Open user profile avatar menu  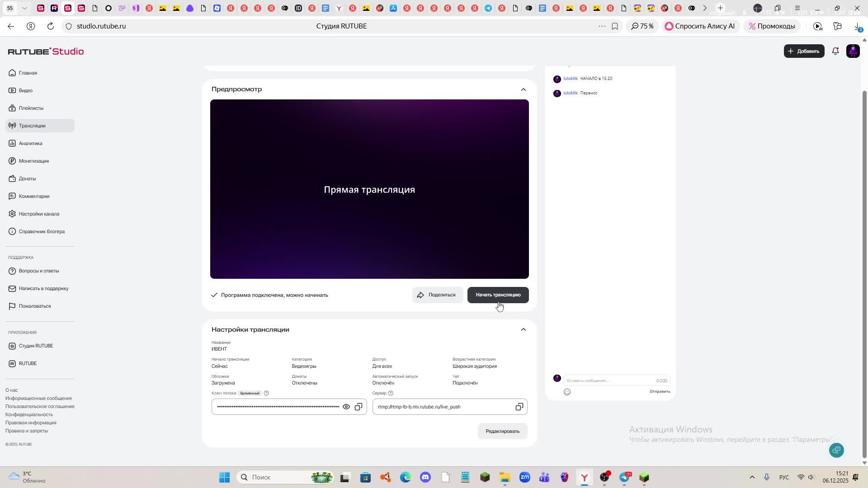tap(853, 51)
